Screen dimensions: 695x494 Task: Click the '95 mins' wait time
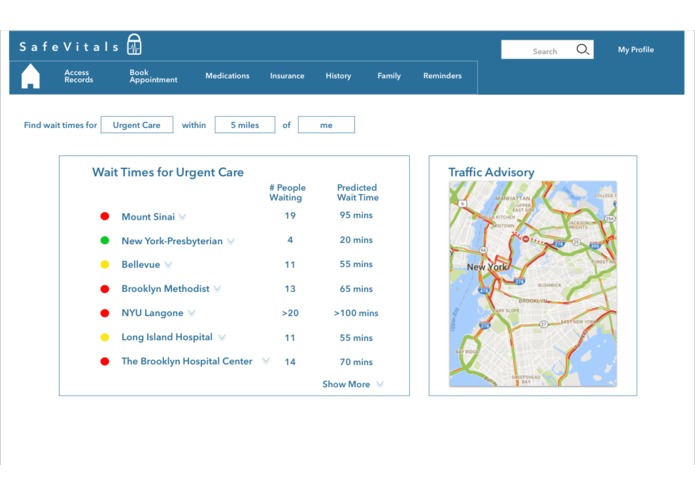click(356, 215)
